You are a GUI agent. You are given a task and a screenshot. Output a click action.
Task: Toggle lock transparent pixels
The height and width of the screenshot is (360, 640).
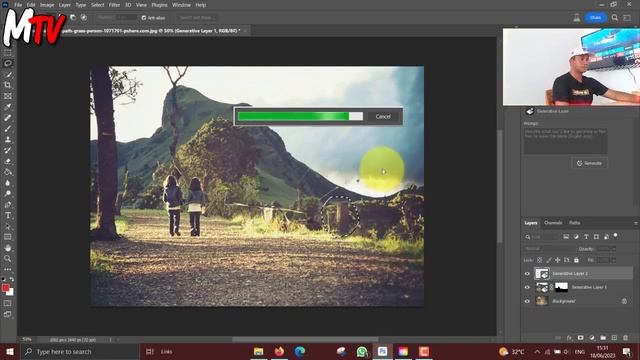[540, 260]
